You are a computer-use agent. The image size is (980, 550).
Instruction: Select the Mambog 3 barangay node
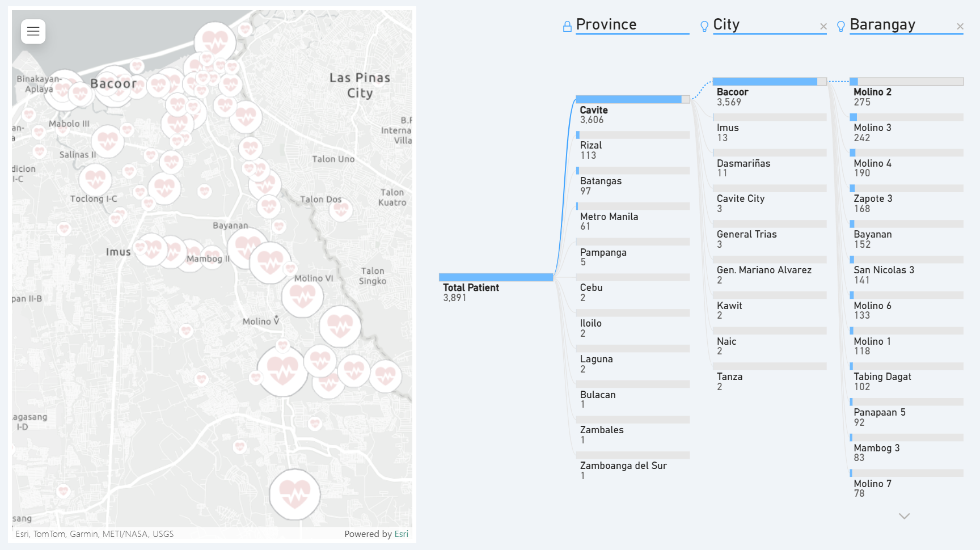(906, 449)
